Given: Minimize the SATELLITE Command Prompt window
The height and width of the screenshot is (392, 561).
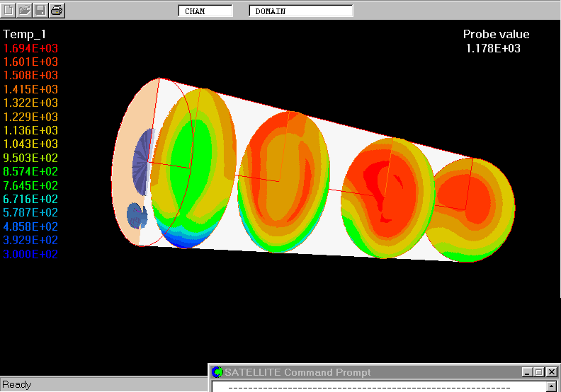Looking at the screenshot, I should (x=526, y=372).
